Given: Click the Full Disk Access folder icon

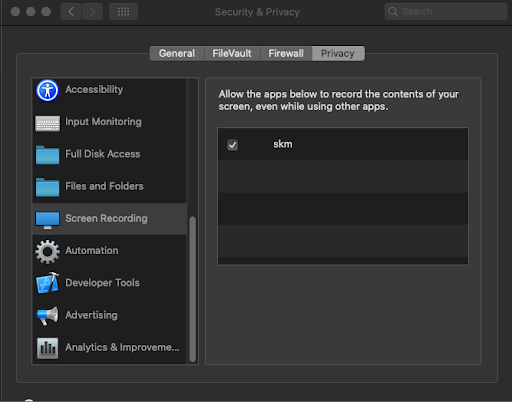Looking at the screenshot, I should pyautogui.click(x=47, y=155).
